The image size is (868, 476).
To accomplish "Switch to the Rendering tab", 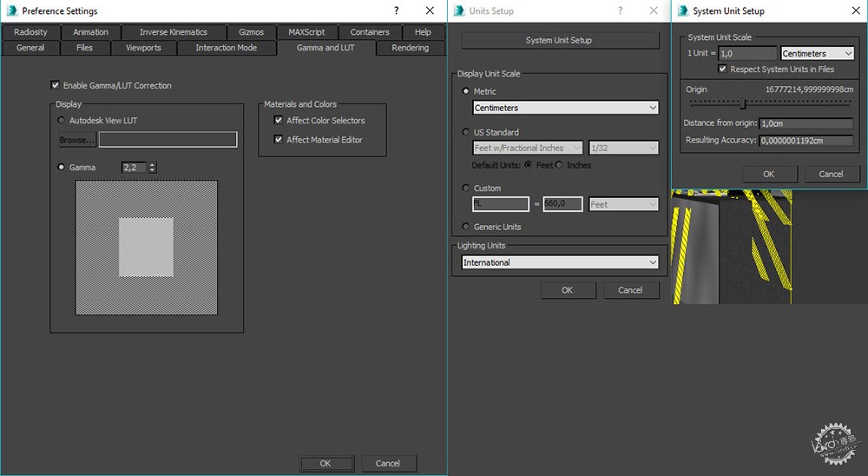I will [x=411, y=48].
